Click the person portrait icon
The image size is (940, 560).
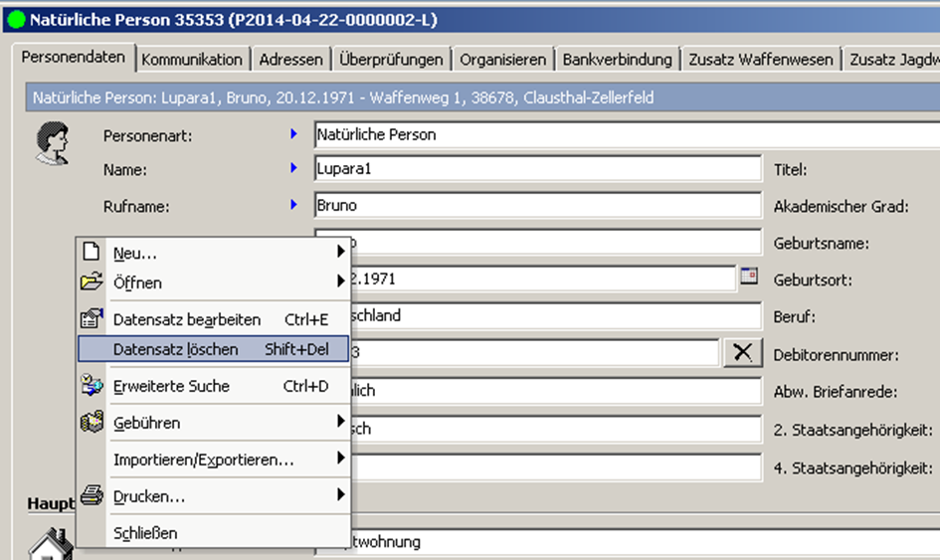52,143
